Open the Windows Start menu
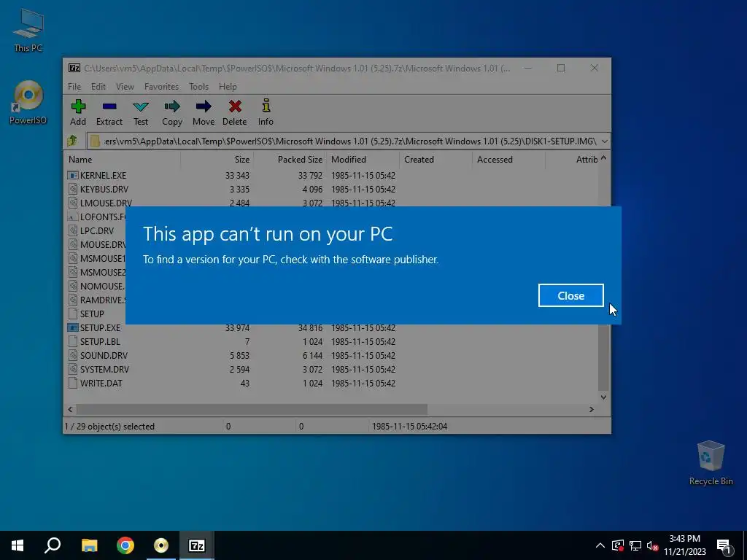This screenshot has width=747, height=560. tap(18, 545)
